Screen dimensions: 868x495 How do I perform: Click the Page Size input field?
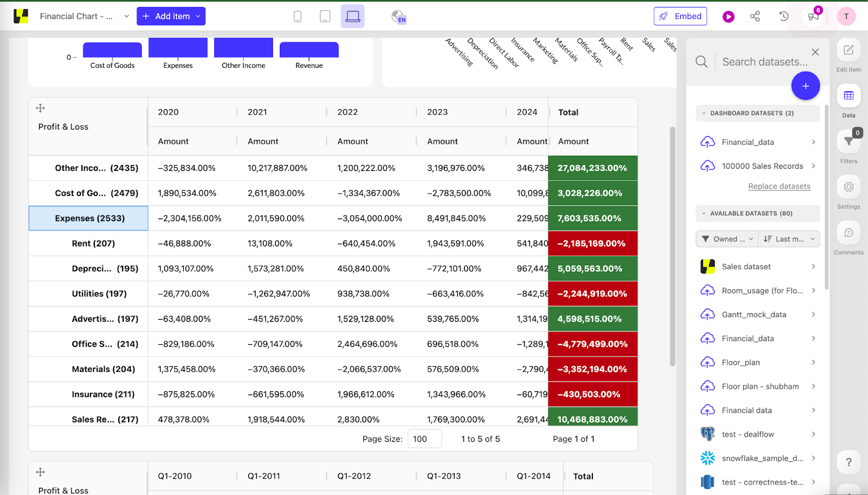pos(424,439)
